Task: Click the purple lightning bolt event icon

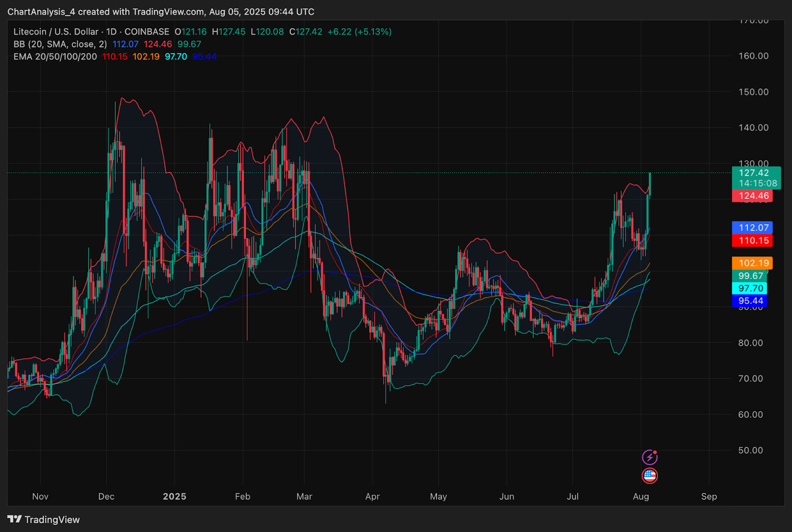Action: coord(649,457)
